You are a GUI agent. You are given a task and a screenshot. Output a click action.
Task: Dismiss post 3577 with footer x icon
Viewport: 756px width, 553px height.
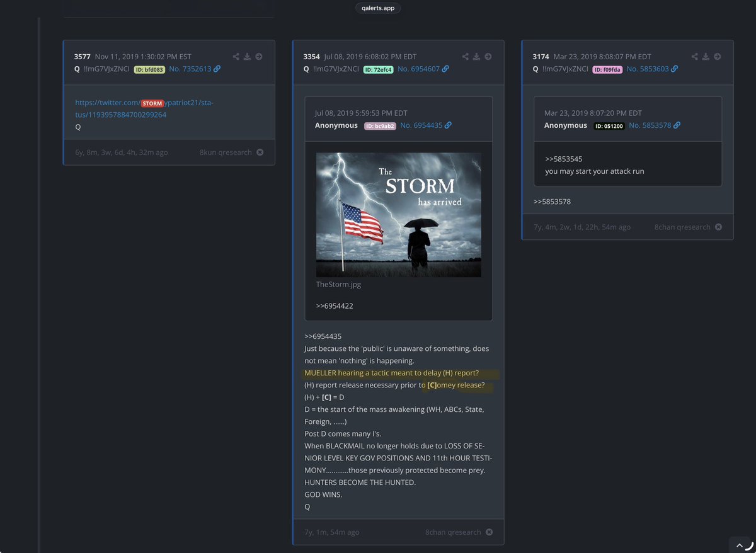pyautogui.click(x=260, y=152)
